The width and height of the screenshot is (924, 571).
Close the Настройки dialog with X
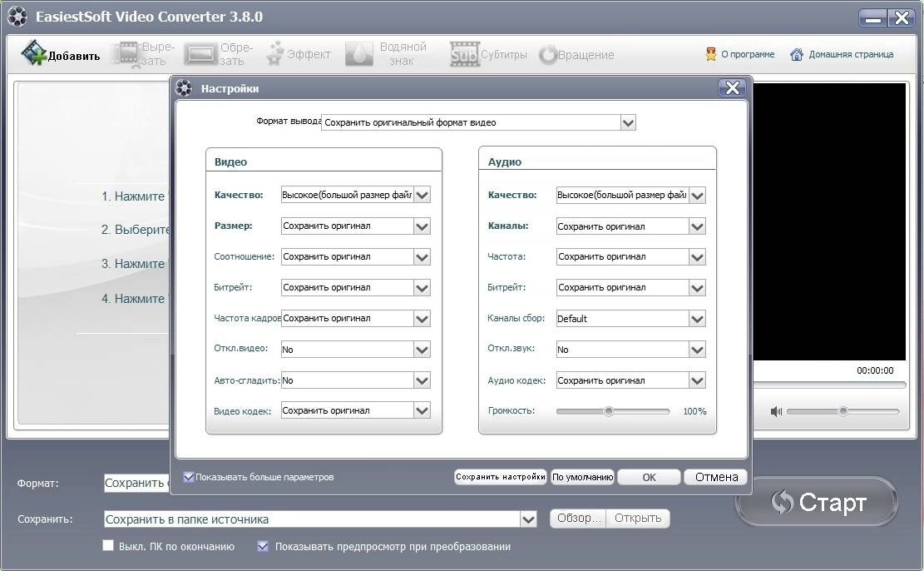733,88
